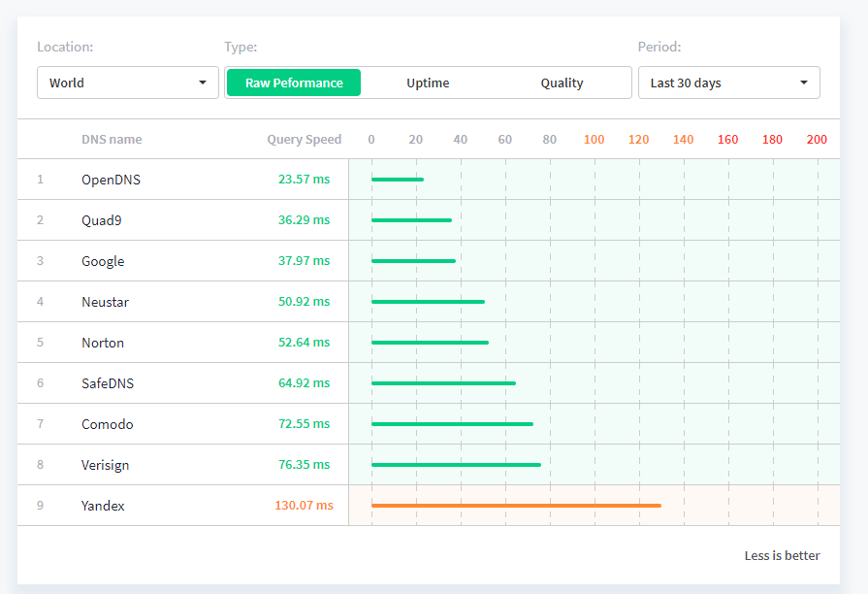Click the 36.29 ms value
This screenshot has width=868, height=594.
click(x=304, y=220)
